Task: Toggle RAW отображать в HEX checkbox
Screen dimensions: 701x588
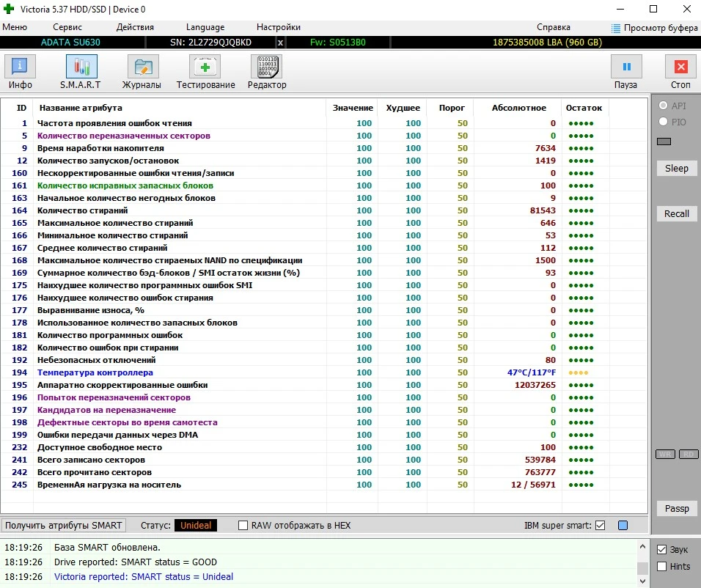Action: 243,526
